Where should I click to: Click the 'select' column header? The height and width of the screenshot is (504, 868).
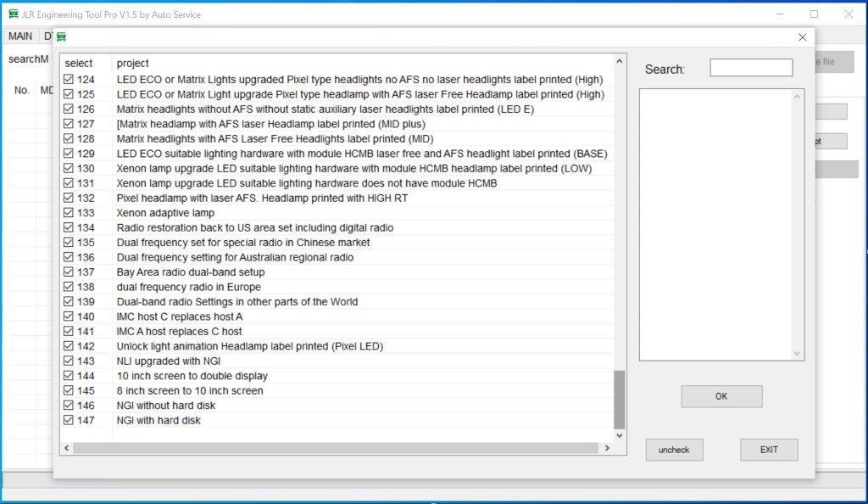tap(79, 63)
